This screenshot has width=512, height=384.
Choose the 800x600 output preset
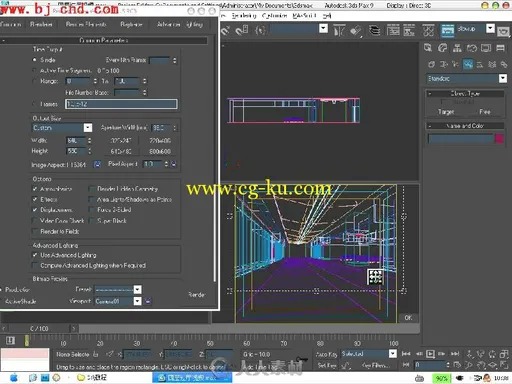(x=160, y=151)
